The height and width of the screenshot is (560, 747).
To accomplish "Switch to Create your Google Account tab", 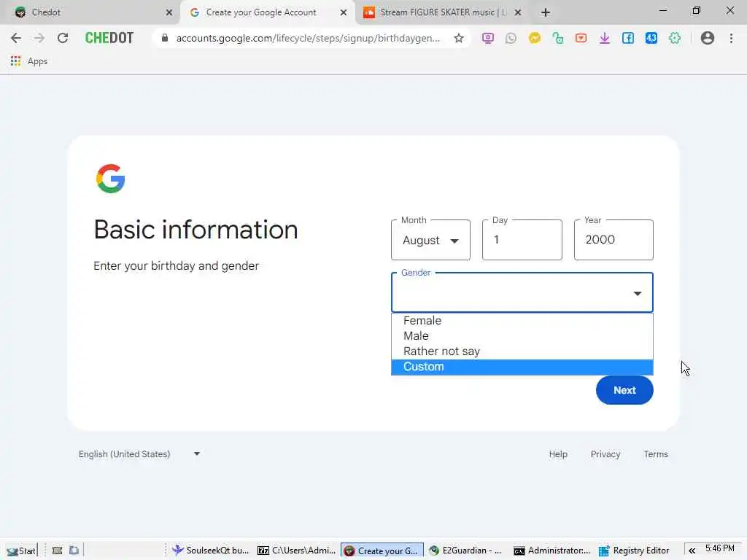I will point(267,12).
